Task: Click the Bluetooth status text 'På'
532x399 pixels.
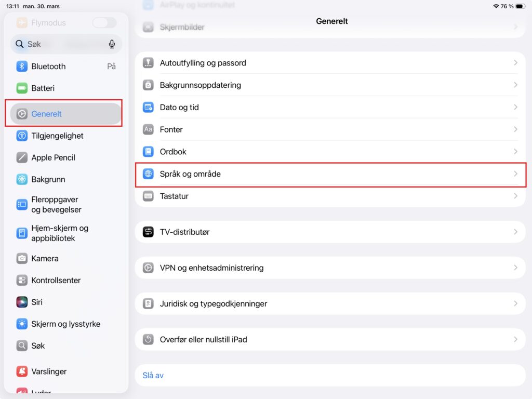Action: 111,66
